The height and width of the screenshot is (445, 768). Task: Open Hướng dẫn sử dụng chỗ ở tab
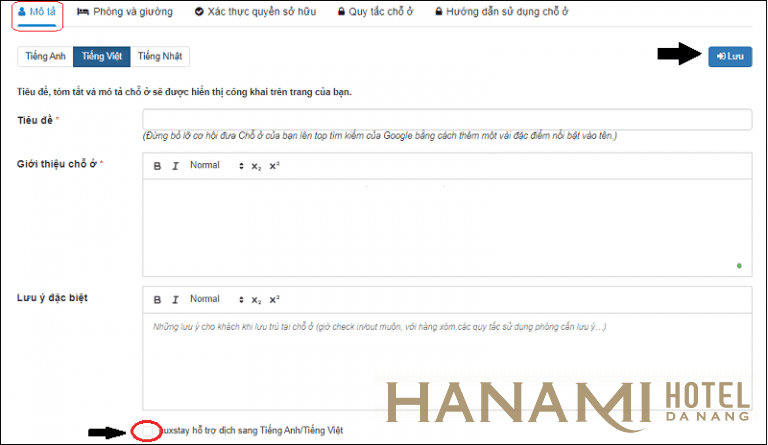(x=502, y=12)
